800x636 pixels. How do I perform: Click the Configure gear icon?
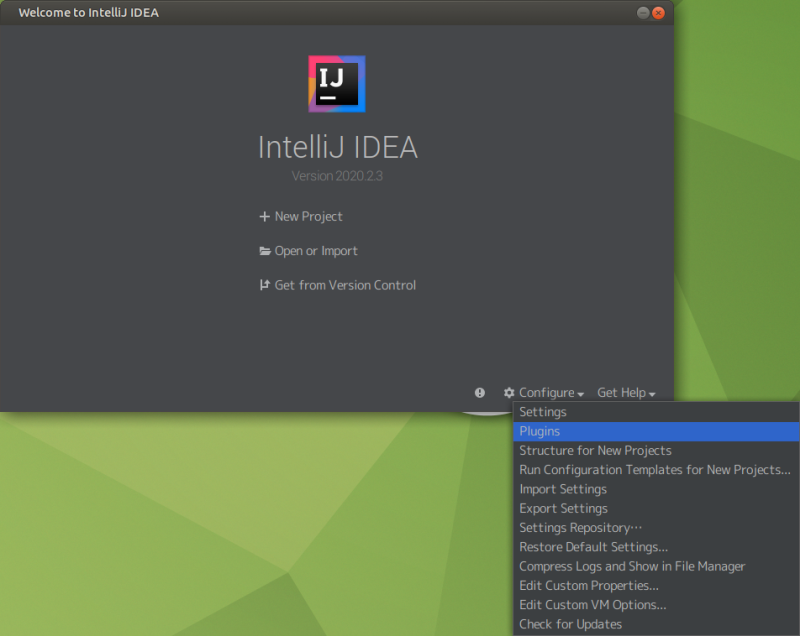click(x=509, y=393)
